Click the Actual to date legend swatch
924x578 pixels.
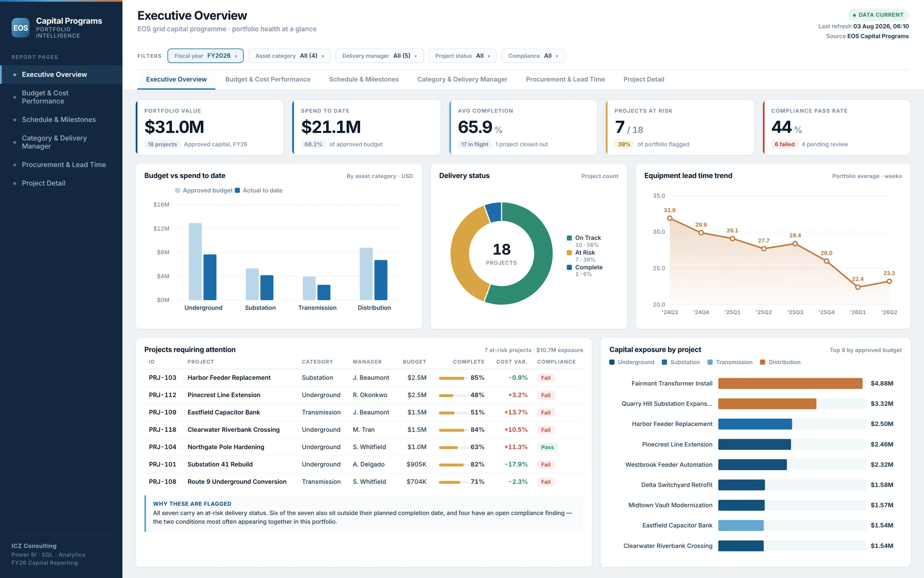(x=237, y=190)
